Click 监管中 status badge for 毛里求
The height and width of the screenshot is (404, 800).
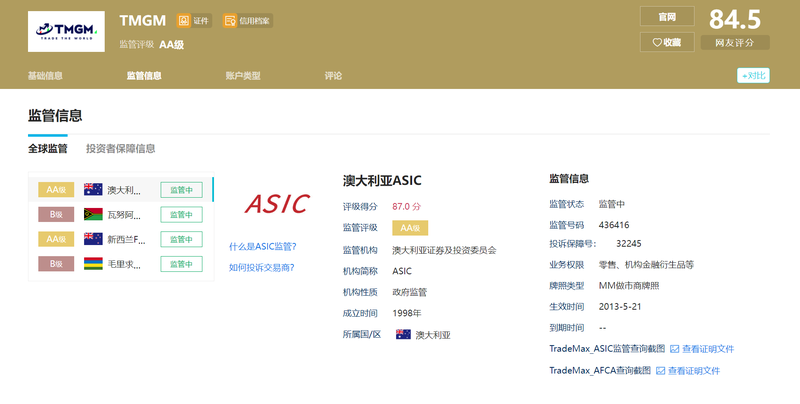click(182, 264)
